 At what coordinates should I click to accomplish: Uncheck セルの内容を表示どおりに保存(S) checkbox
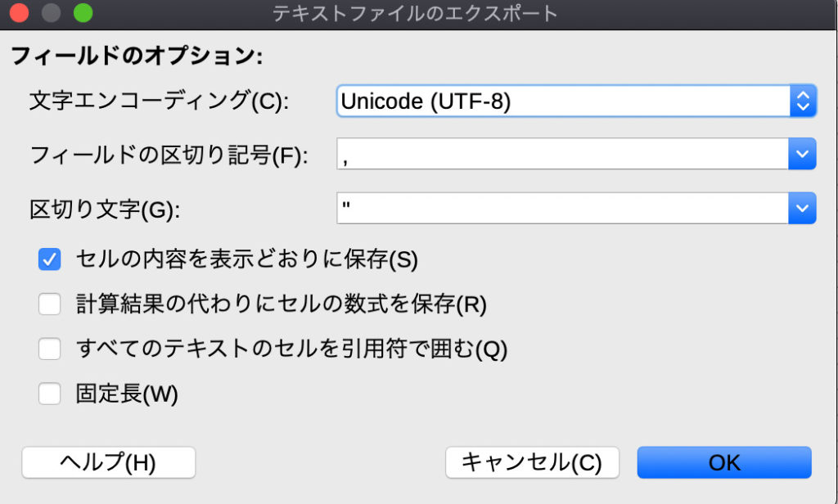(50, 259)
